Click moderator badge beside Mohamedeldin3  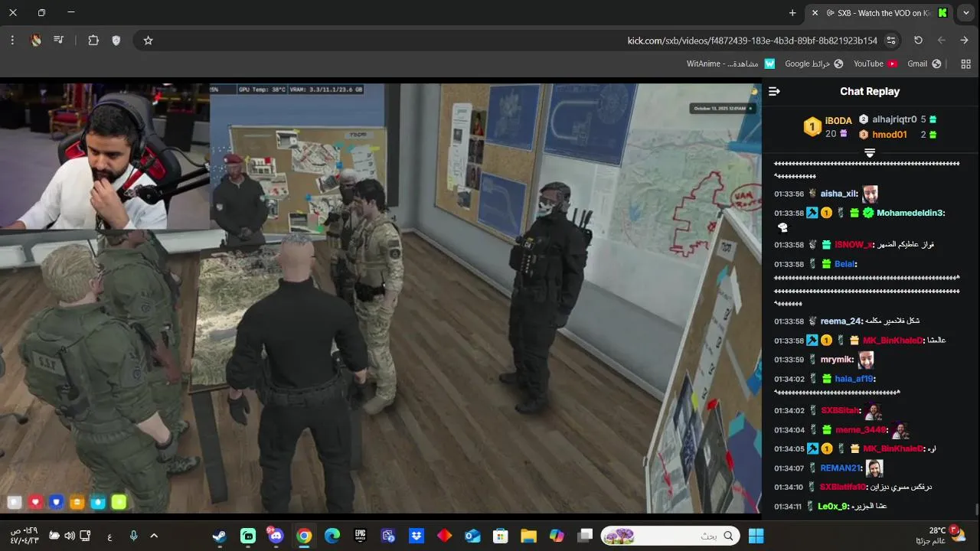[813, 213]
